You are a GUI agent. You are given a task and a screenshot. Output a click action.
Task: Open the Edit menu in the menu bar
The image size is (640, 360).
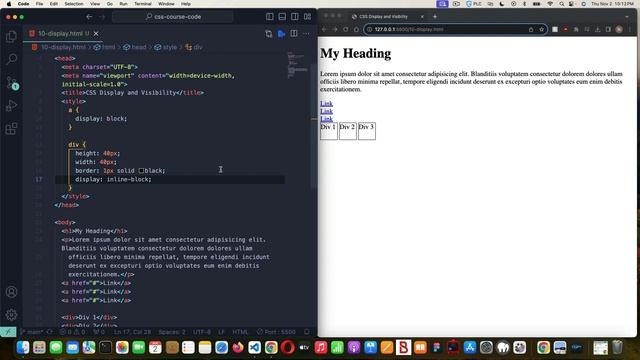click(x=53, y=4)
